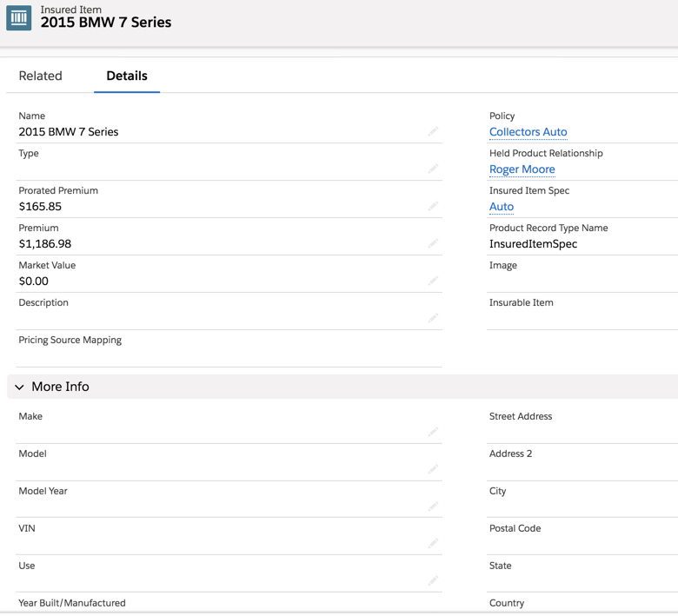
Task: Edit the Name field pencil icon
Action: coord(433,131)
